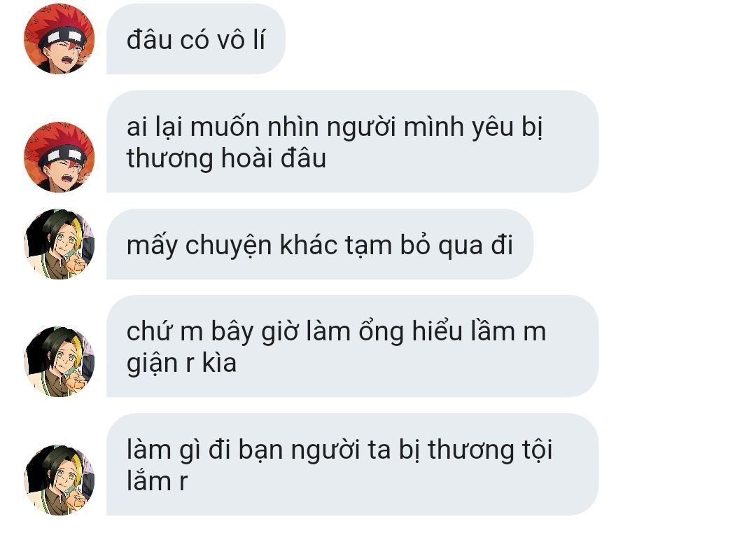
Task: Click the phrase 'hiểu lầm m' in the chat
Action: [x=479, y=331]
